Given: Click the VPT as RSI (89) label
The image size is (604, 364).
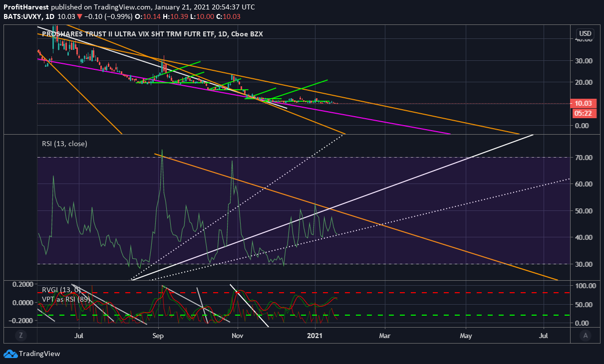Looking at the screenshot, I should point(65,299).
